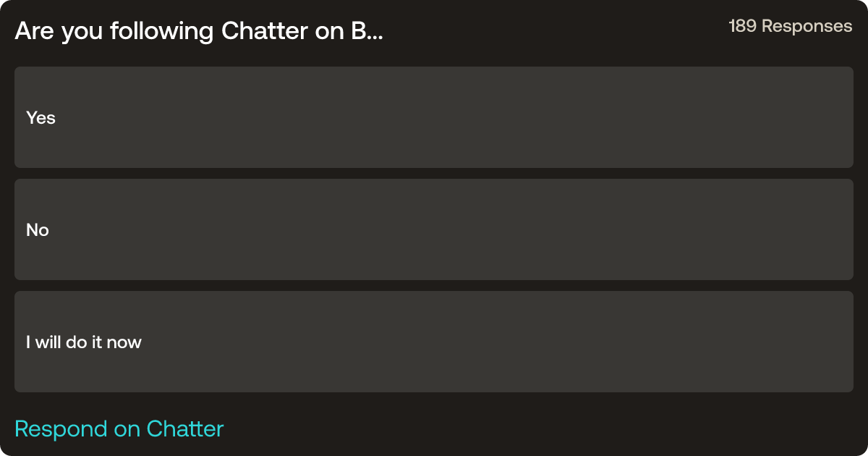Select the middle answer box, No
Image resolution: width=868 pixels, height=456 pixels.
pos(434,229)
